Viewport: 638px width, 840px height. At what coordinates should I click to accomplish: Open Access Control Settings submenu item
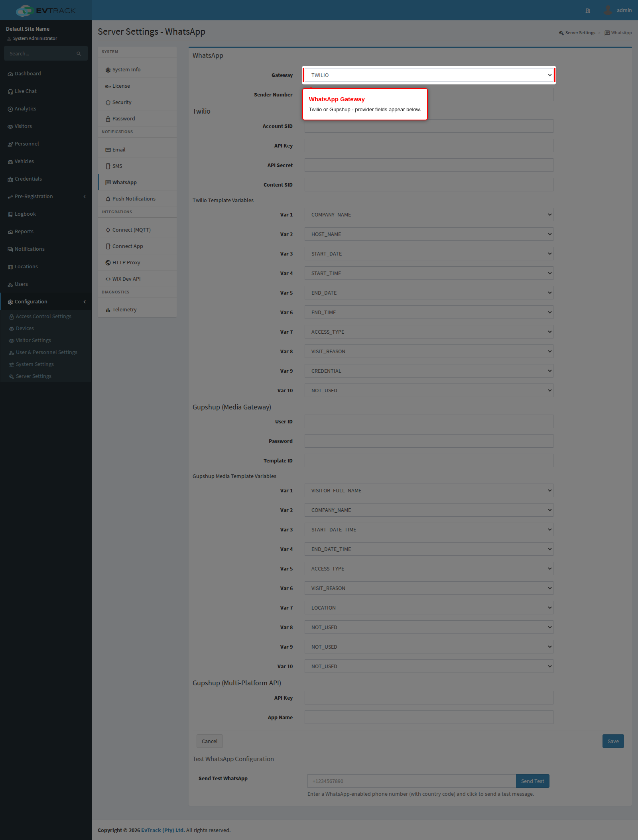point(46,317)
